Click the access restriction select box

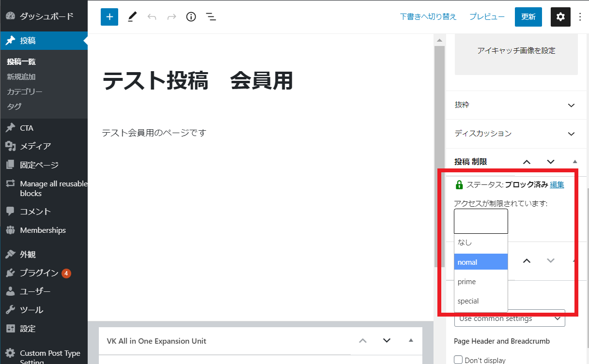pos(481,222)
